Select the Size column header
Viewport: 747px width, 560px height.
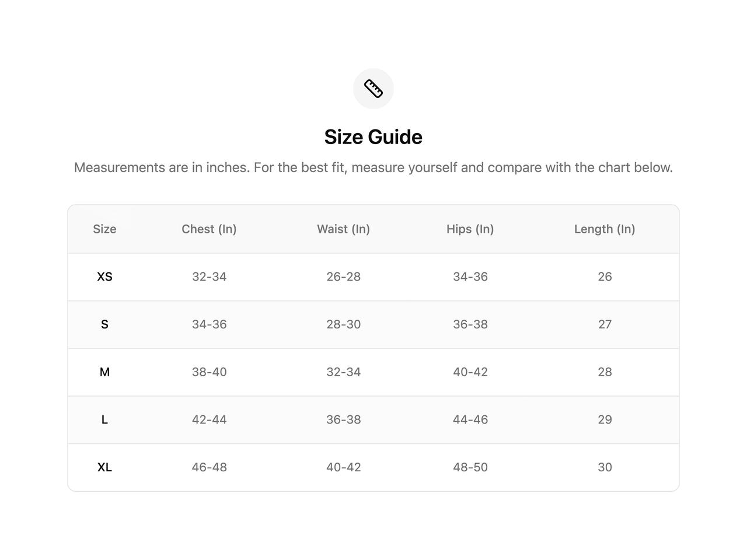[104, 229]
